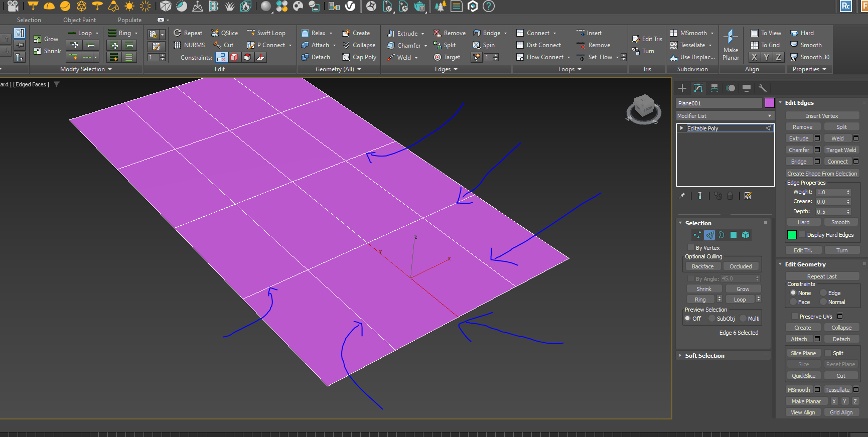Open the Edged Faces viewport menu

(31, 84)
